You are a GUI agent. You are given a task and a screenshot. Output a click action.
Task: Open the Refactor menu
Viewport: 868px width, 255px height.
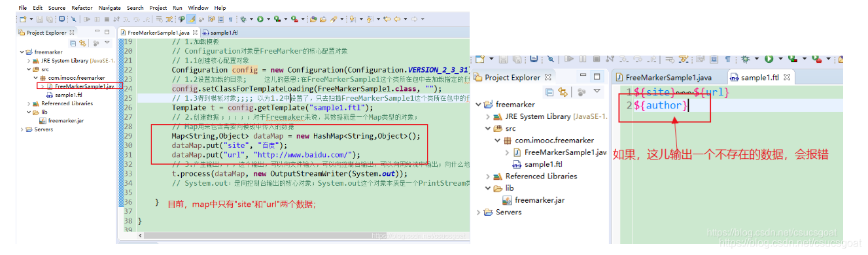tap(82, 8)
